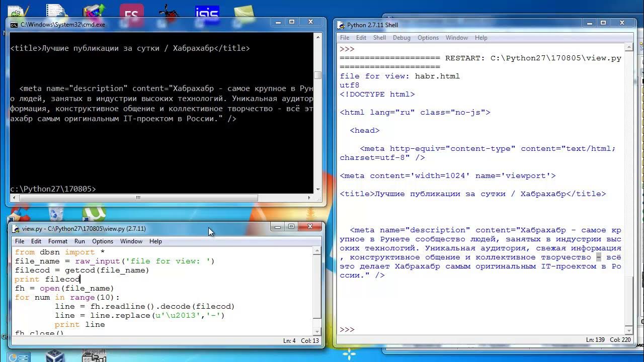Open Help menu in view.py editor
644x362 pixels.
coord(155,241)
